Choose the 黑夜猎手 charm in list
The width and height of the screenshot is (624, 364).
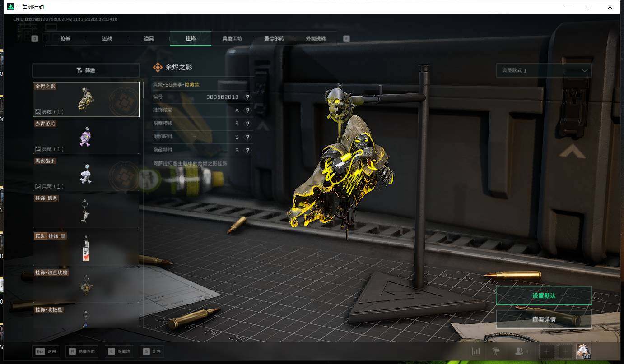pyautogui.click(x=86, y=174)
